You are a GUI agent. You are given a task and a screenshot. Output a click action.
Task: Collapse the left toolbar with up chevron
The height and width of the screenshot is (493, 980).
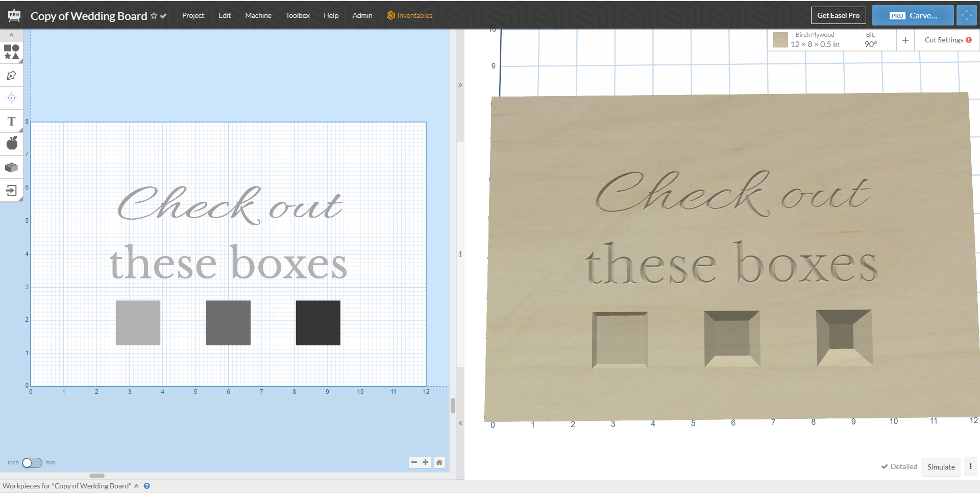click(11, 35)
